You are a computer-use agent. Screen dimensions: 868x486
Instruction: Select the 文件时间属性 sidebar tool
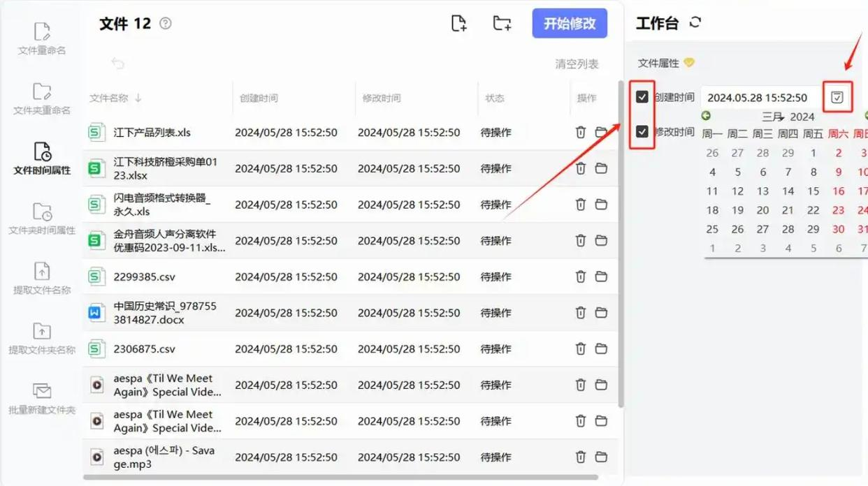tap(42, 159)
